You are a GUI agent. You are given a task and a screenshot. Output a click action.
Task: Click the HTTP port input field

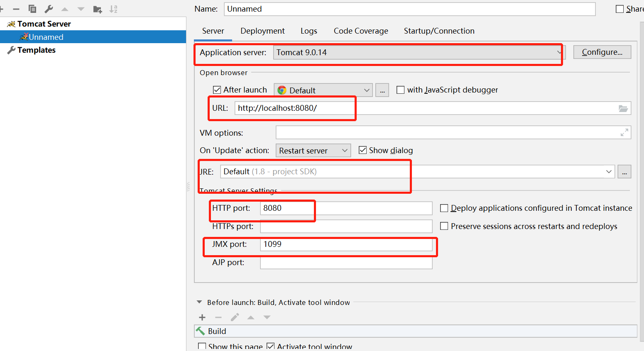[345, 208]
